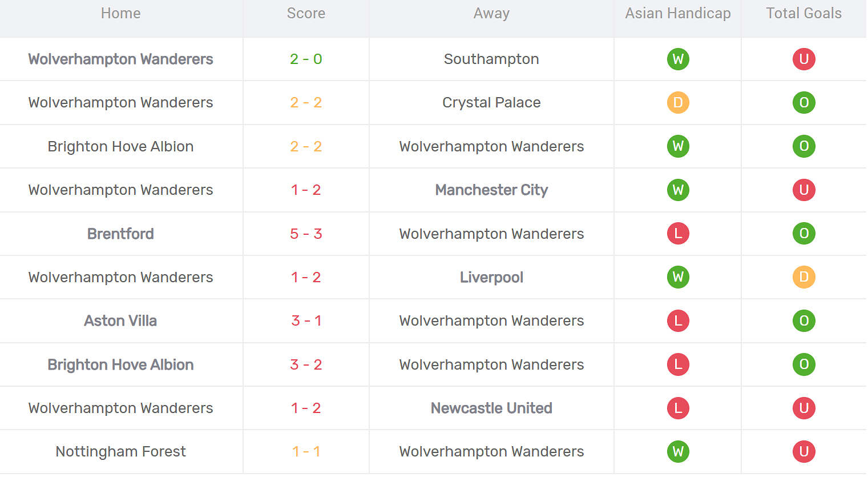Open the Brentford team link
The image size is (868, 477).
click(120, 234)
